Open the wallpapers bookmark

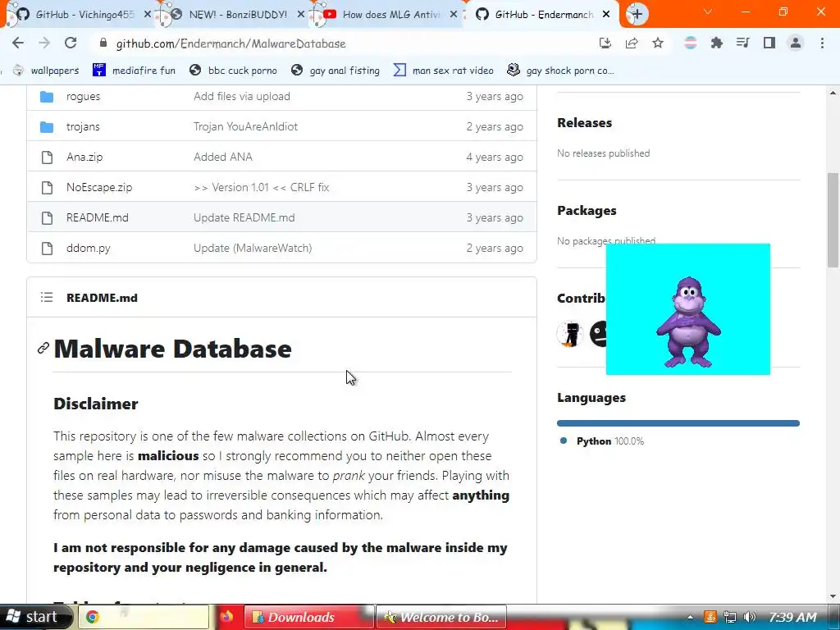(x=46, y=71)
